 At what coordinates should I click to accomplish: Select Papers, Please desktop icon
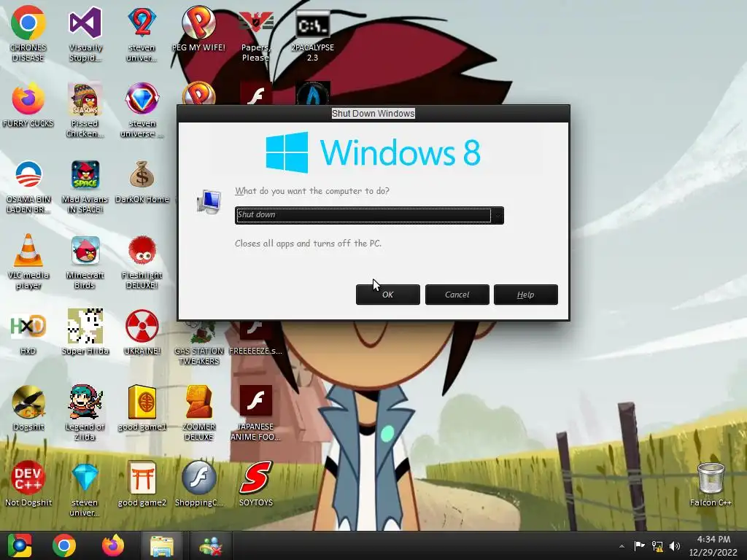[x=256, y=36]
